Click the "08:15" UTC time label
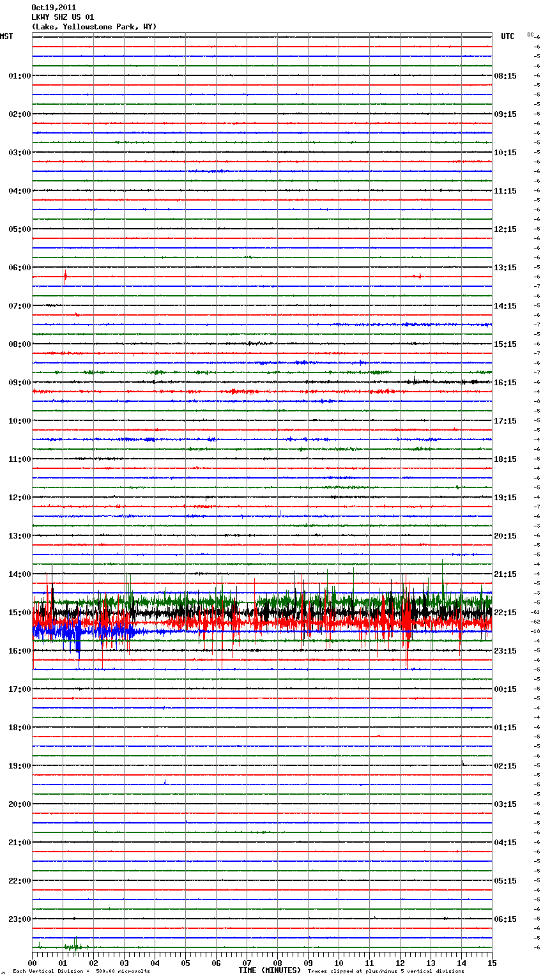 [505, 76]
